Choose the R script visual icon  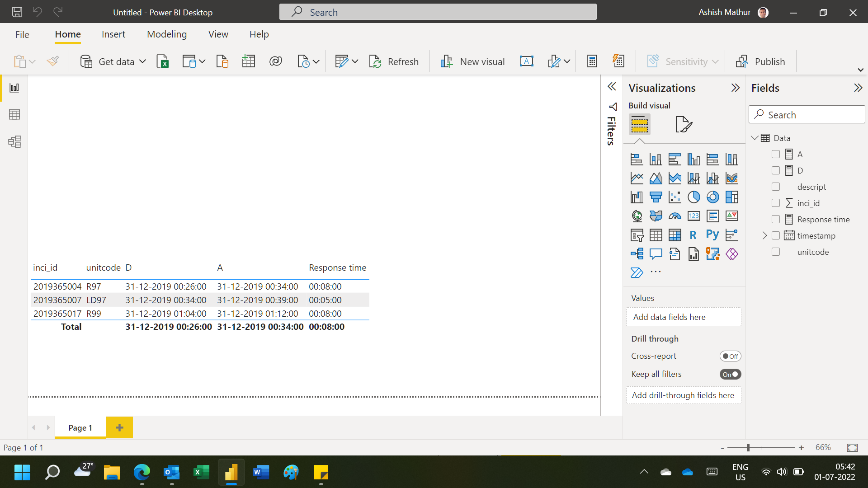(693, 235)
